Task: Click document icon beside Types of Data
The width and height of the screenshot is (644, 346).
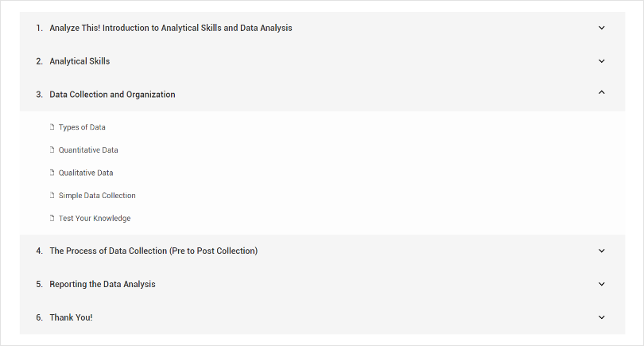Action: coord(52,127)
